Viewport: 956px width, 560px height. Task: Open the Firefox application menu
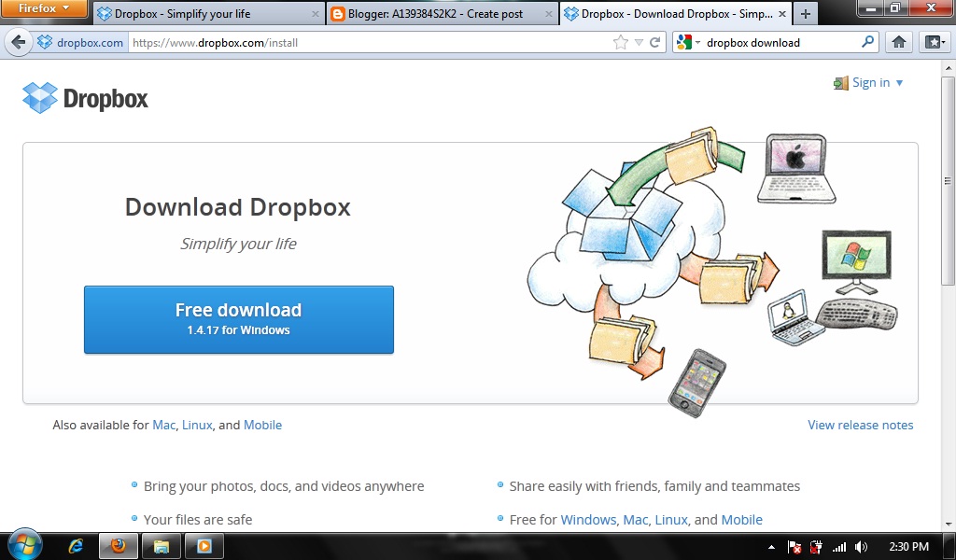[x=43, y=8]
